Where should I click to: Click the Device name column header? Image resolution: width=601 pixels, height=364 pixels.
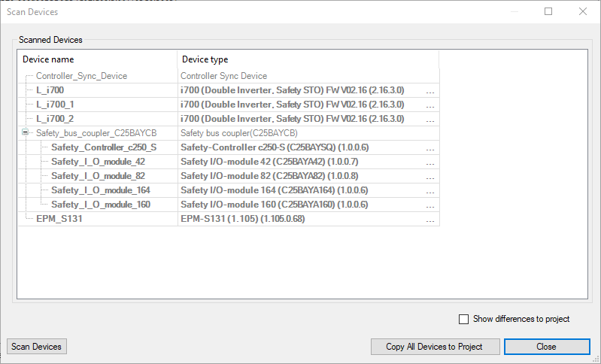pyautogui.click(x=97, y=59)
